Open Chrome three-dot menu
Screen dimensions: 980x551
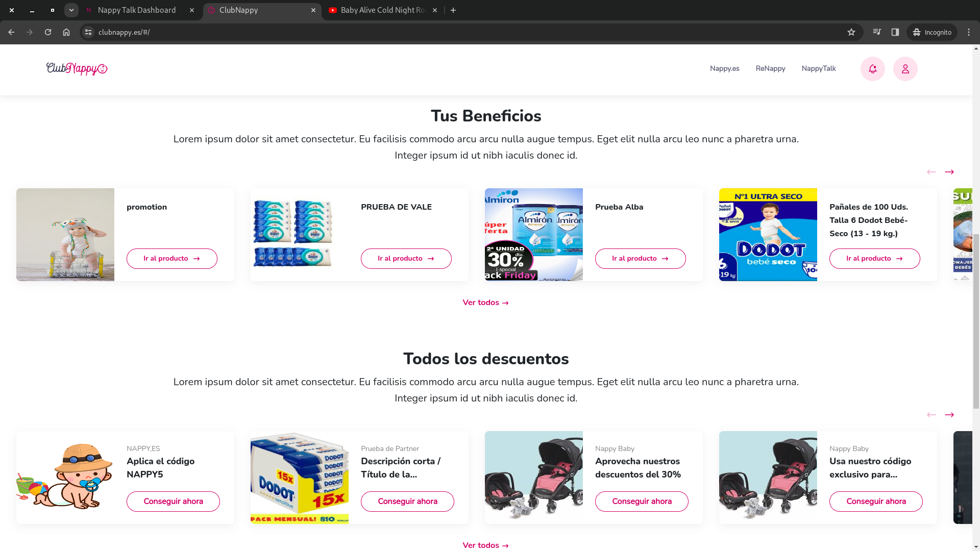pos(969,32)
